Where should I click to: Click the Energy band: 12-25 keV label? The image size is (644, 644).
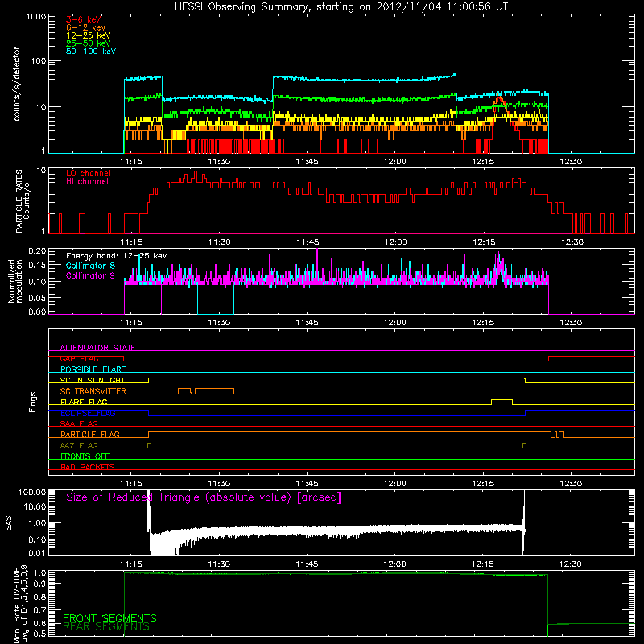click(x=117, y=256)
